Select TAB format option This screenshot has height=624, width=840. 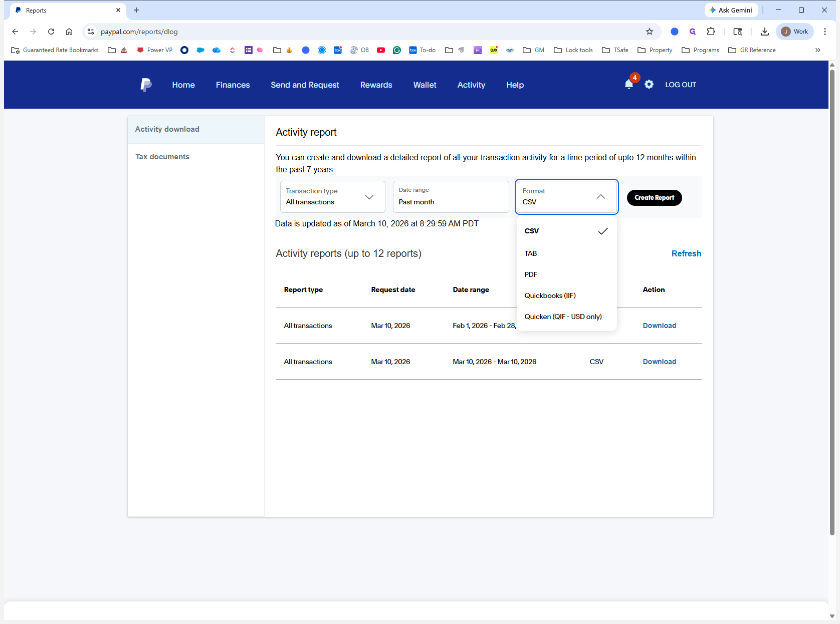[x=566, y=253]
